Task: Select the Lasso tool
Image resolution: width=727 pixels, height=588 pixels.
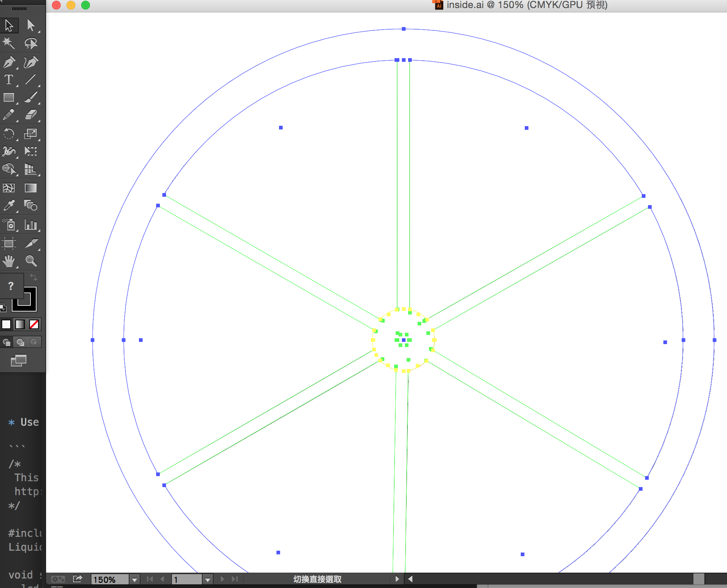Action: tap(31, 43)
